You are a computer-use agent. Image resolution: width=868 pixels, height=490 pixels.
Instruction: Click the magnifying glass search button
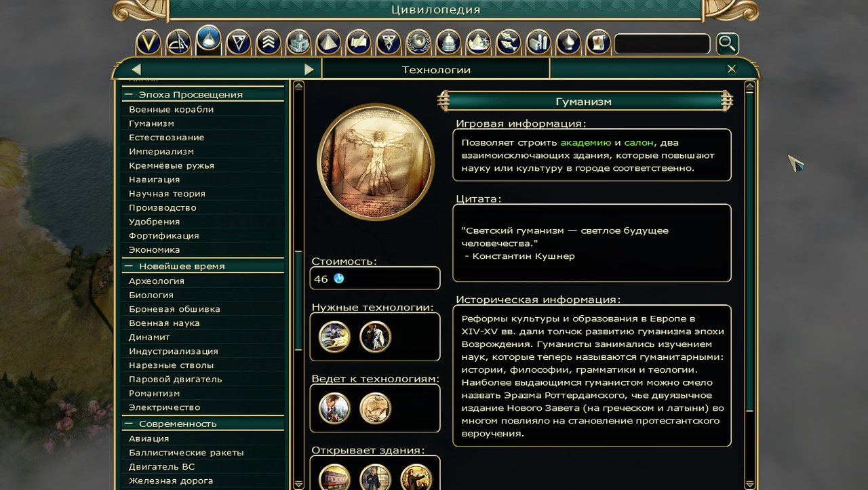coord(728,44)
